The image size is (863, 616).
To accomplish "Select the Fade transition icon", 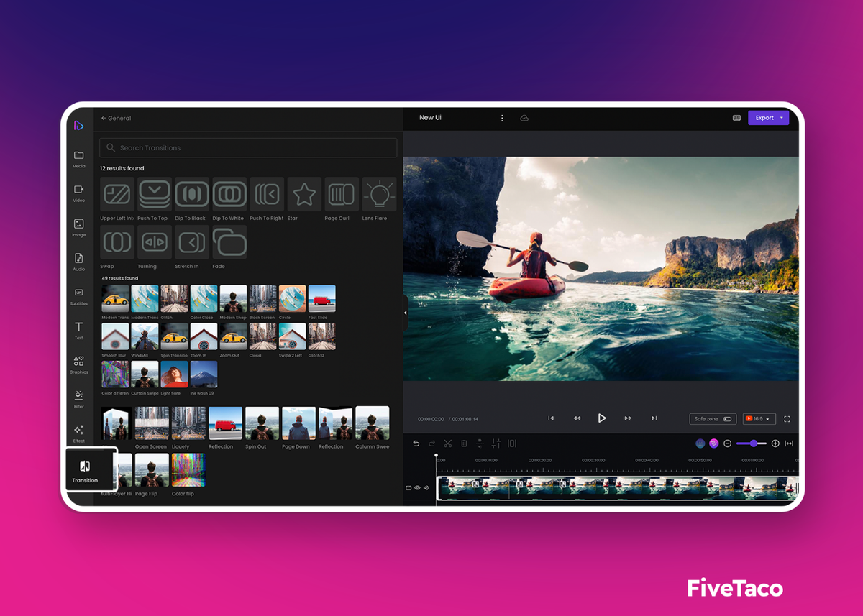I will point(229,242).
